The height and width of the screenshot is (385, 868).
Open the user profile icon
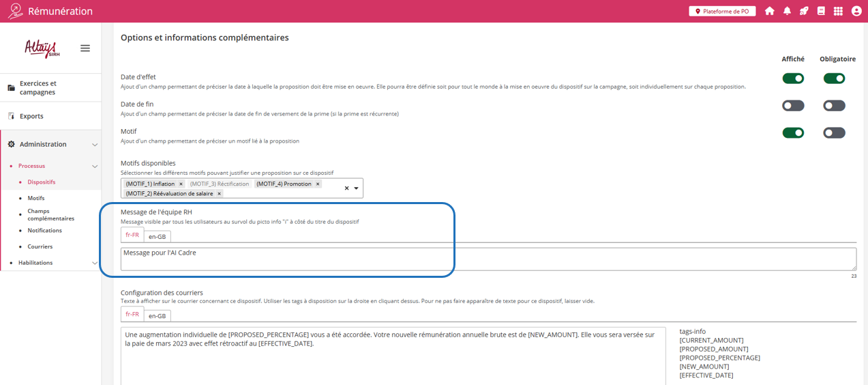point(856,11)
